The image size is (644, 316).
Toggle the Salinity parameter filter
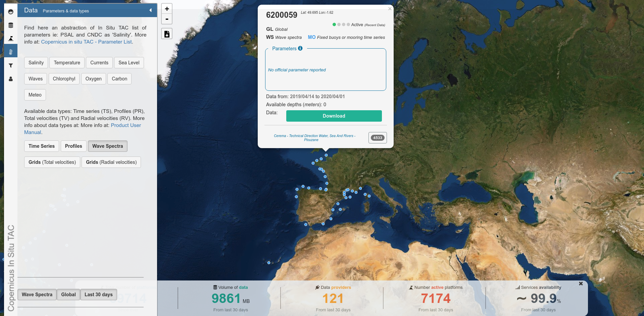pyautogui.click(x=36, y=63)
